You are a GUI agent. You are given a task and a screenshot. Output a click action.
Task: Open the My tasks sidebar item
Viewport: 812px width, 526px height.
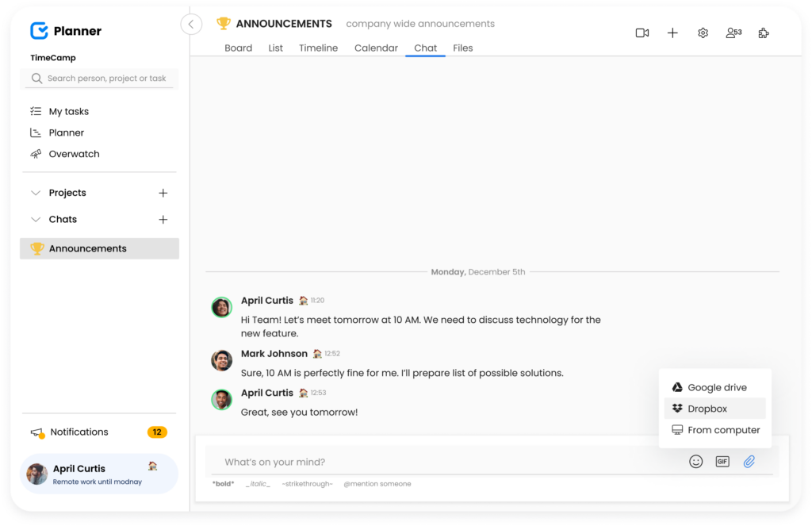coord(70,111)
